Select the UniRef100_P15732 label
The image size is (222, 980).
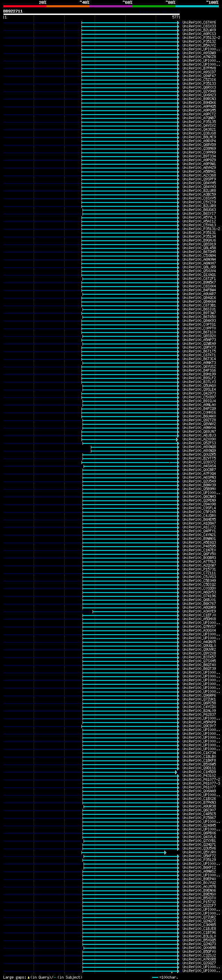click(199, 902)
